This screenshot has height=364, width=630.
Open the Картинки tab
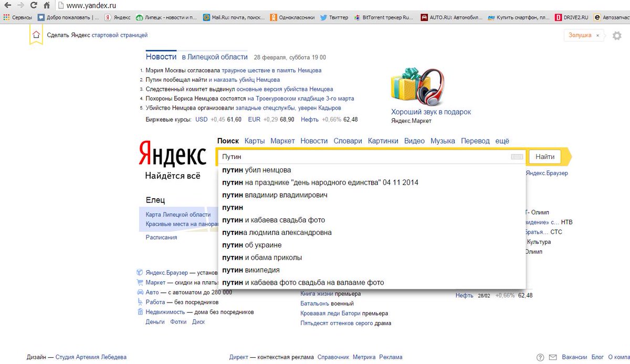[x=383, y=141]
